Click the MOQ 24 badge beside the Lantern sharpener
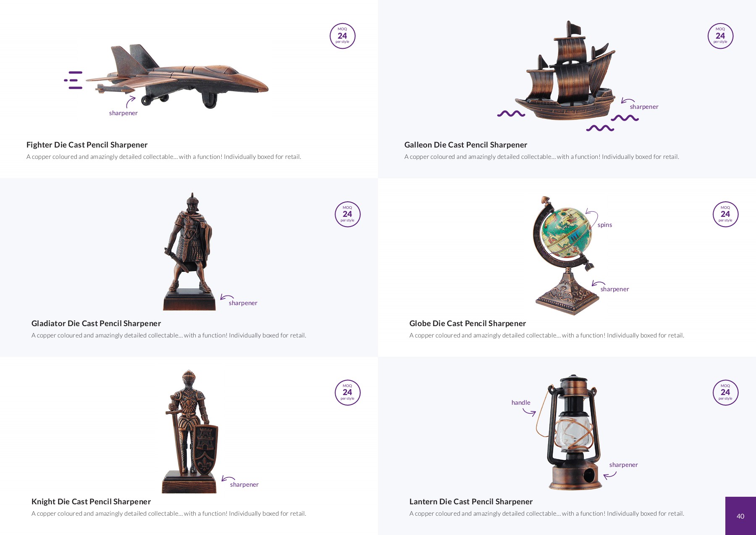Image resolution: width=756 pixels, height=535 pixels. coord(725,393)
